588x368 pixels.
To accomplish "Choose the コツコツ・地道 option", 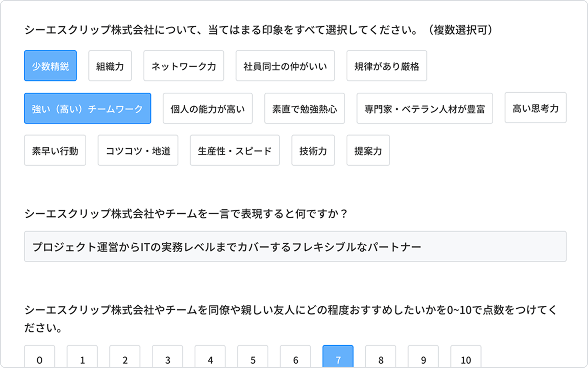I will coord(138,150).
